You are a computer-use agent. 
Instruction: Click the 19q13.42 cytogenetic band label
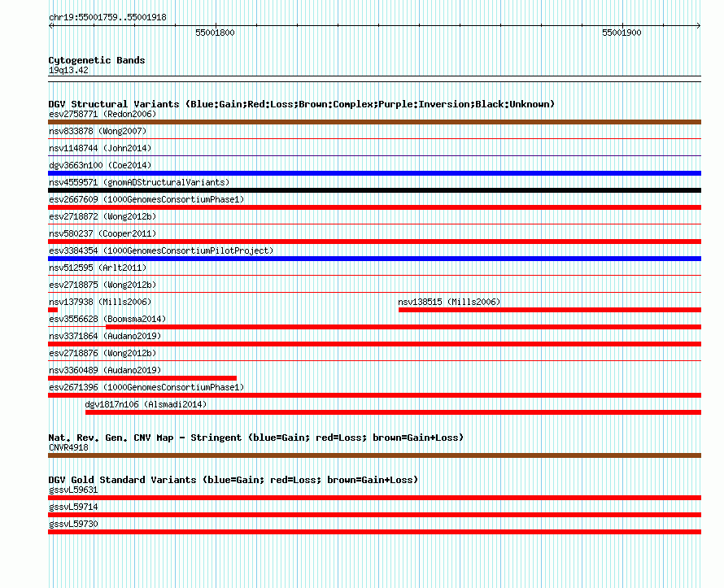coord(68,70)
